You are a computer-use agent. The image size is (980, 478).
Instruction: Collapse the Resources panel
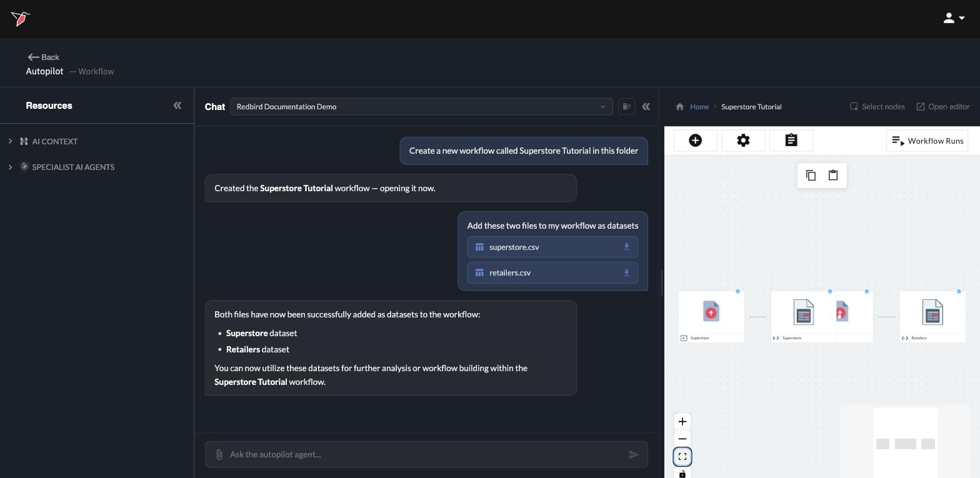point(177,106)
